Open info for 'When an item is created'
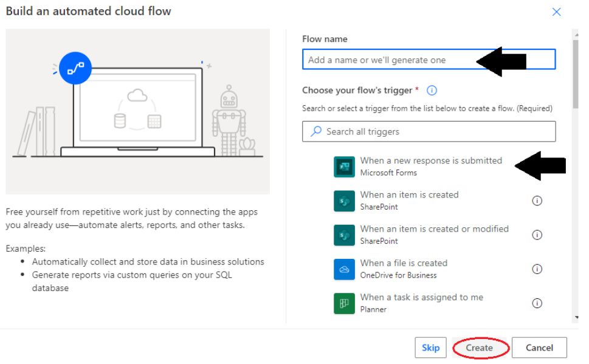Viewport: 589px width, 364px height. click(x=537, y=201)
